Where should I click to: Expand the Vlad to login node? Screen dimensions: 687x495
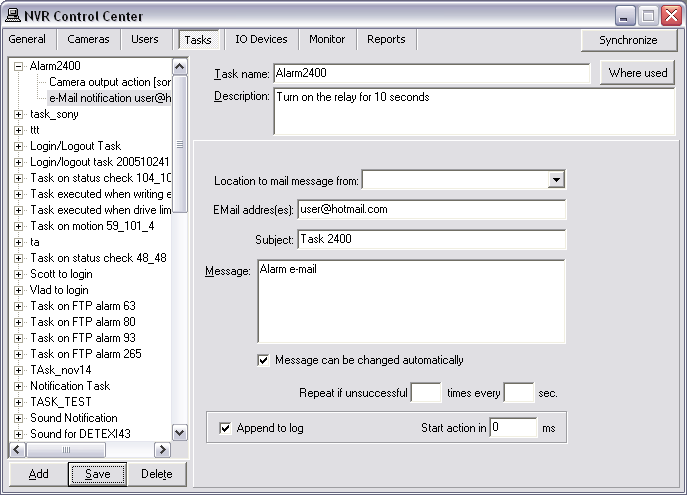pyautogui.click(x=18, y=290)
